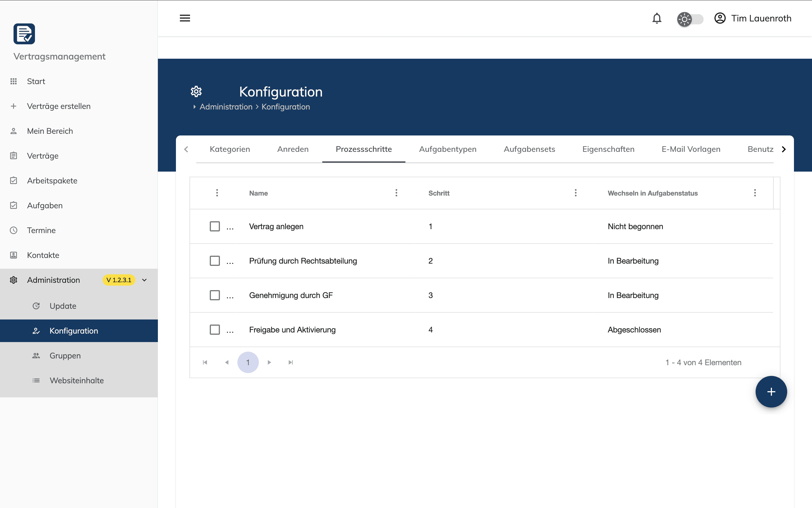
Task: Click '1 - 4 von 4 Elementen' text
Action: pyautogui.click(x=703, y=363)
